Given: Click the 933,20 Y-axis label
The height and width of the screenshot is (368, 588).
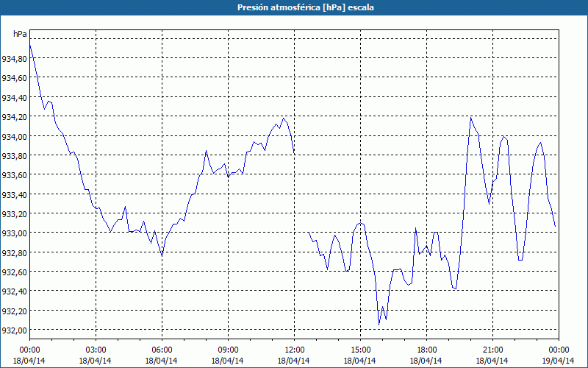Looking at the screenshot, I should [x=15, y=214].
